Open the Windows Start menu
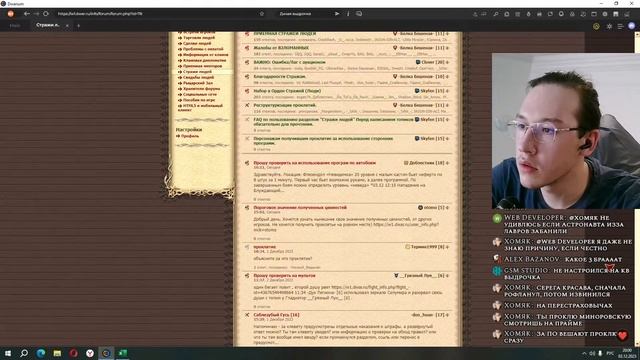 tap(8, 353)
